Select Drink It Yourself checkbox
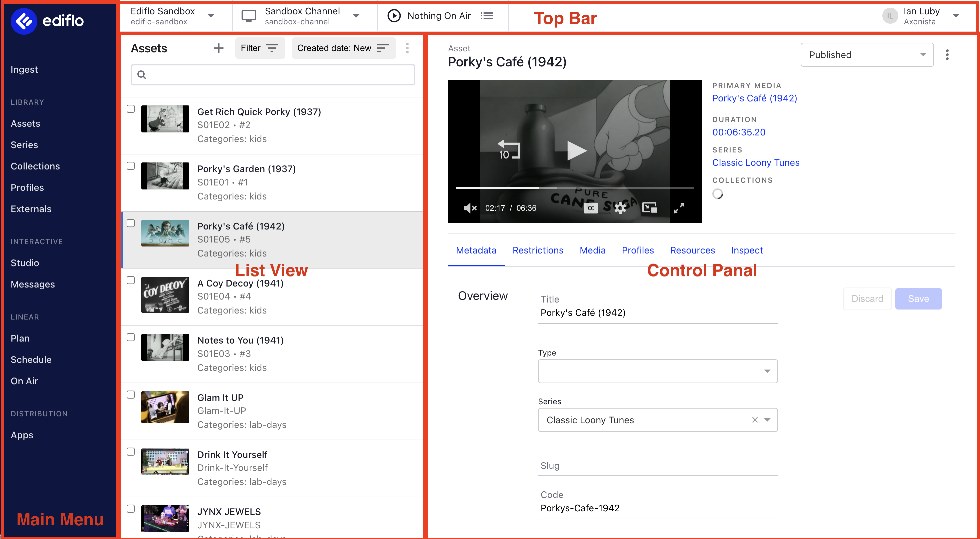This screenshot has width=980, height=539. tap(130, 452)
